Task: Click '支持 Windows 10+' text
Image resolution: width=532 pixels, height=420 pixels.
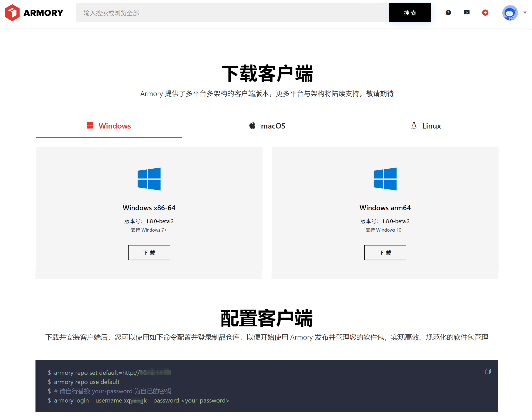Action: [x=385, y=230]
